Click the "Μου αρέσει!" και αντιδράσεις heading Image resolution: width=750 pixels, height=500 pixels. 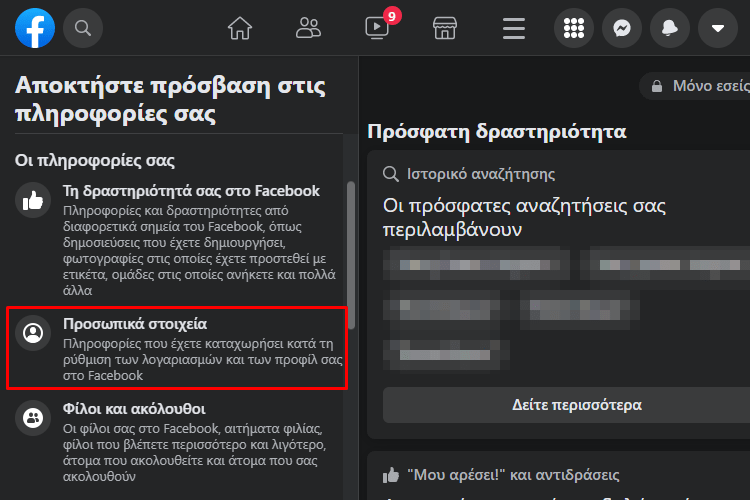(x=513, y=475)
